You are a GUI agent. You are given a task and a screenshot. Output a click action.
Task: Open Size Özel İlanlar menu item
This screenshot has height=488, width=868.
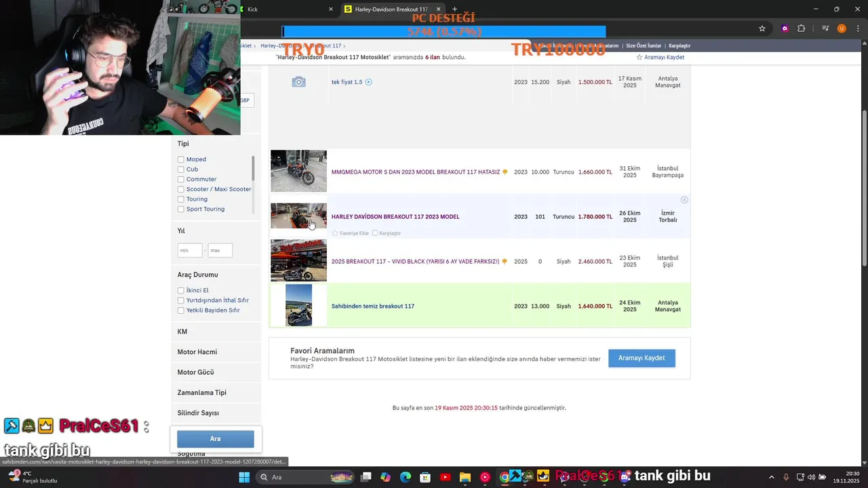click(x=644, y=46)
